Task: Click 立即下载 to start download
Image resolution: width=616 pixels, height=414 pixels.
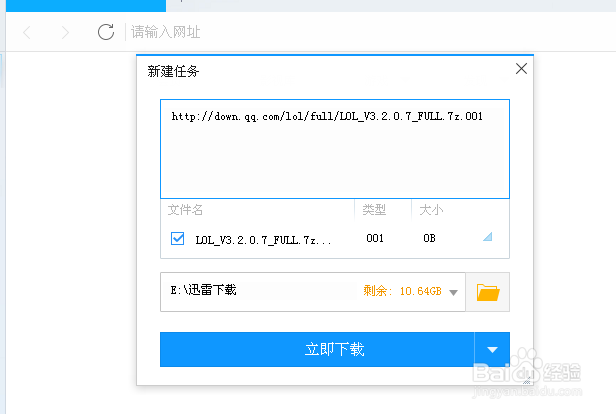Action: 317,349
